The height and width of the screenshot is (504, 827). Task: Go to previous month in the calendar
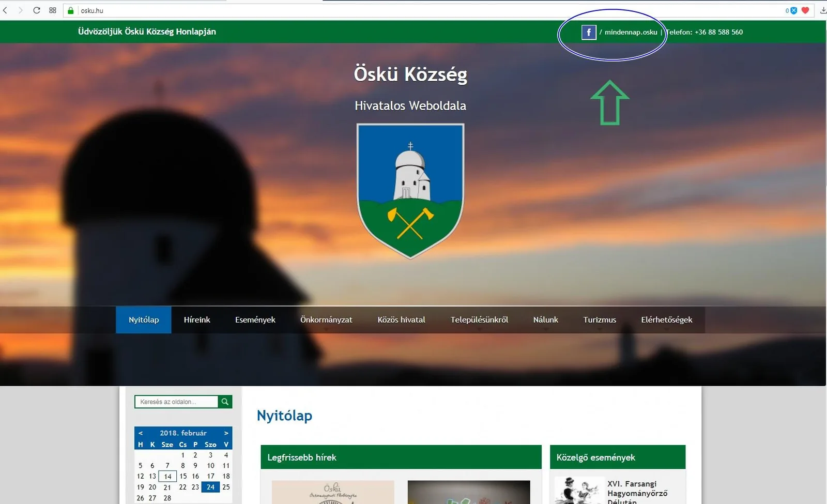(140, 433)
